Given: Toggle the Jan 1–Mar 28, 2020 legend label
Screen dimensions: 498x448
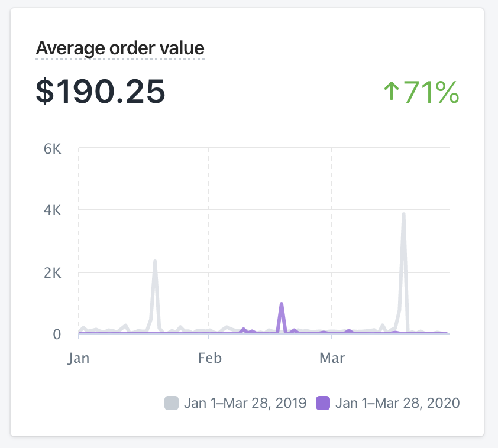Looking at the screenshot, I should click(x=397, y=404).
